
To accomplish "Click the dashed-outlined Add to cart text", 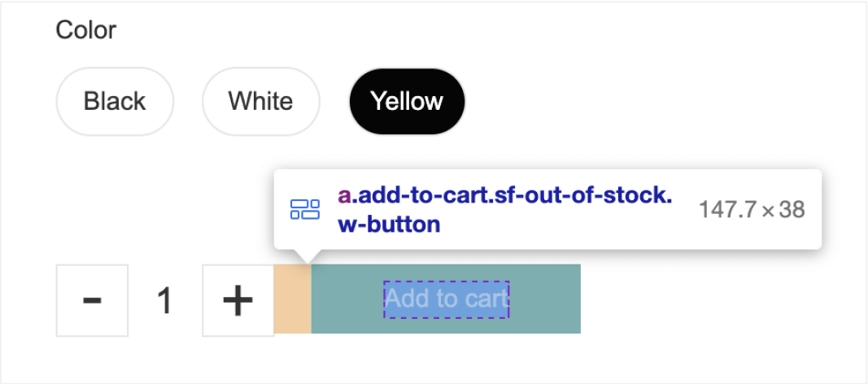I will point(446,299).
